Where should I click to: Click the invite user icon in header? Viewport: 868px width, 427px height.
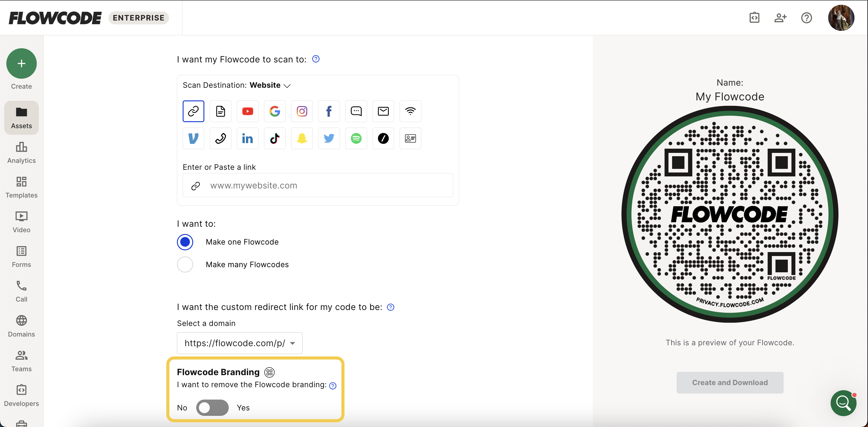click(780, 17)
